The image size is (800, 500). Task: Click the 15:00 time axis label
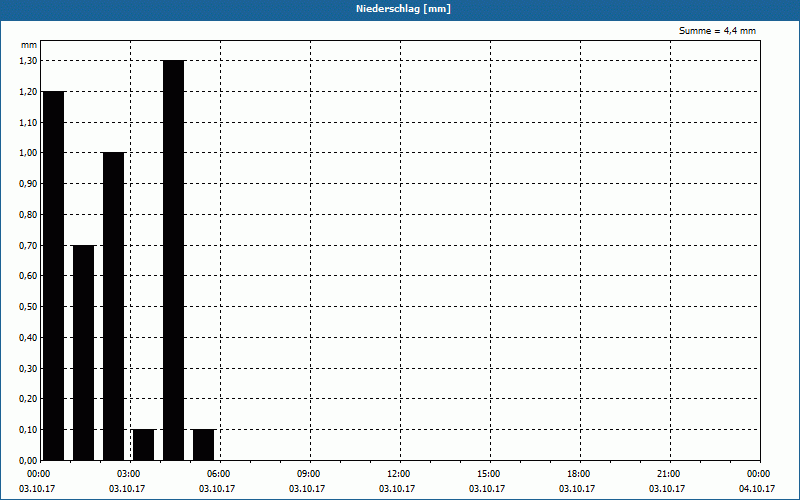pos(489,474)
